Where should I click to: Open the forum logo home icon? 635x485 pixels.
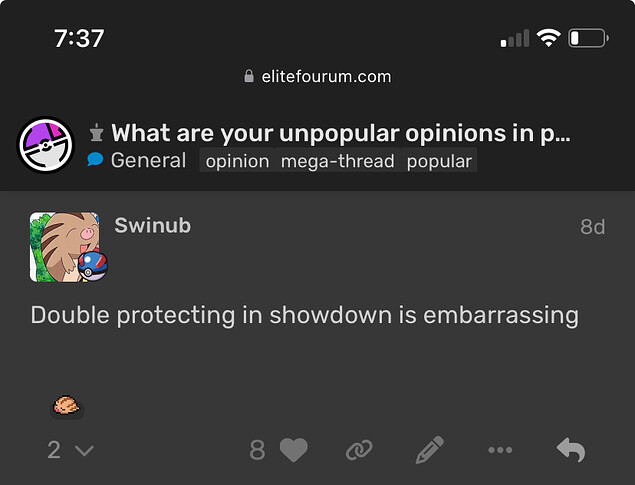coord(46,145)
